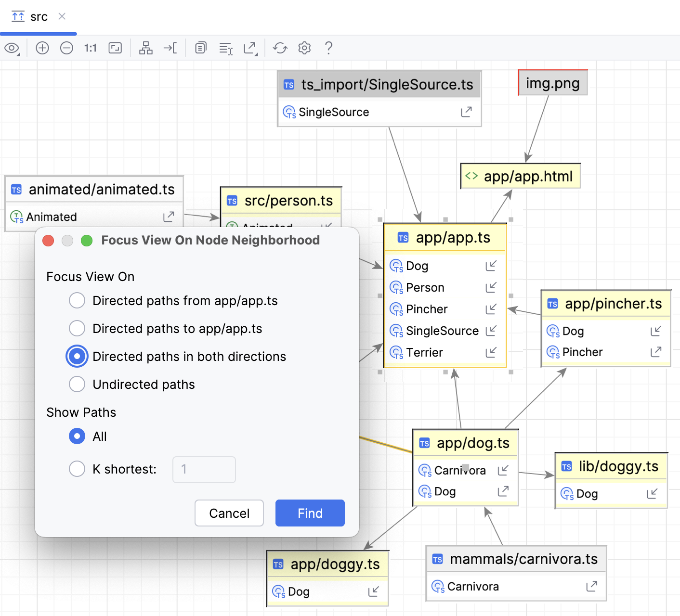Image resolution: width=680 pixels, height=616 pixels.
Task: Select the img.png node
Action: click(553, 83)
